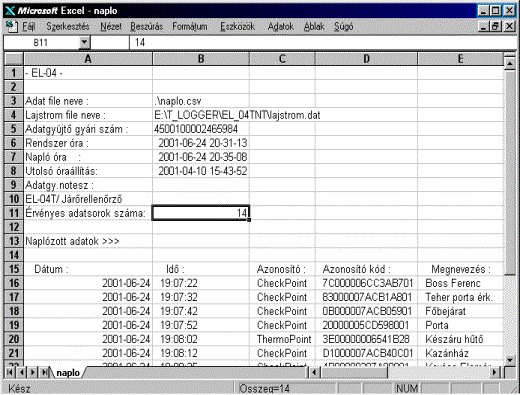Image resolution: width=520 pixels, height=395 pixels.
Task: Open the Formátum menu
Action: tap(190, 26)
